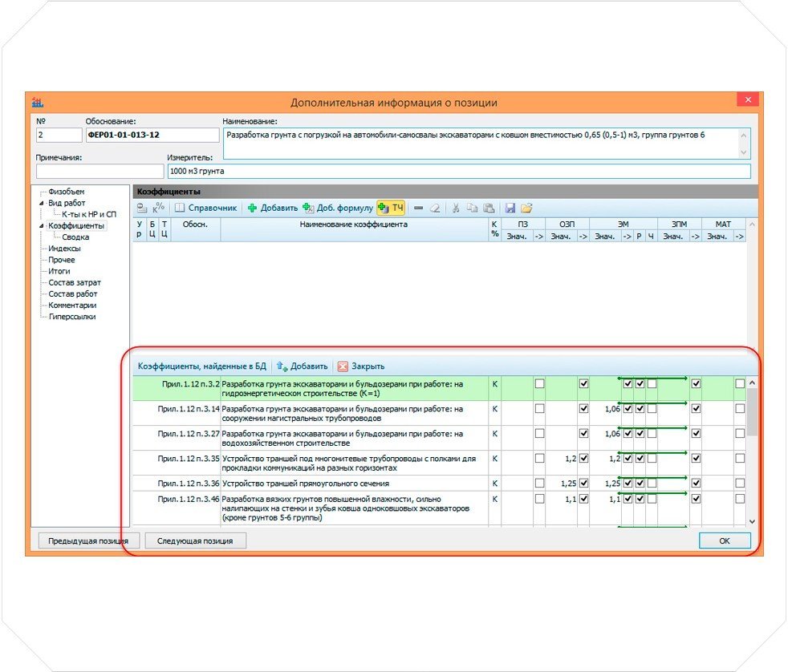Open the Состав работ tree item

pyautogui.click(x=73, y=293)
